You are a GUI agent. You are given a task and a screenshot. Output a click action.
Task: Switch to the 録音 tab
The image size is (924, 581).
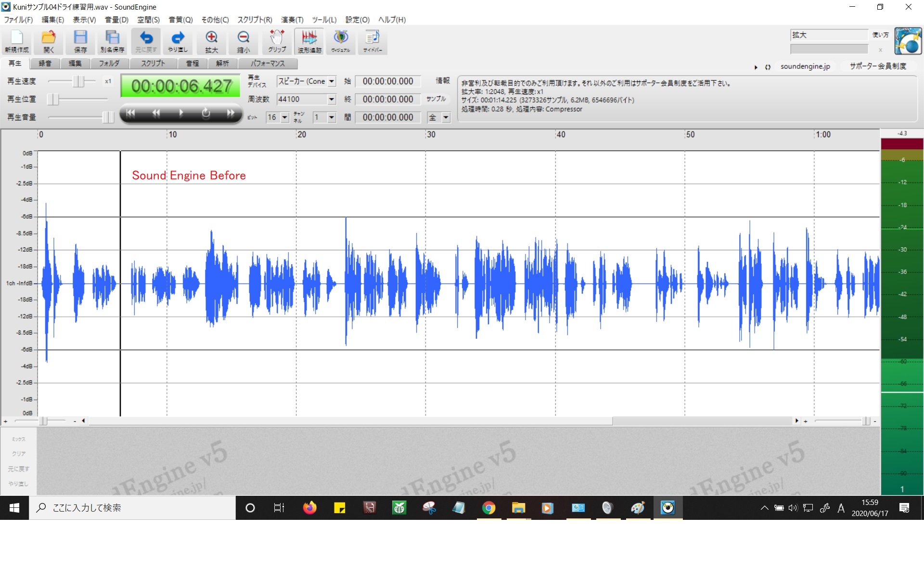(x=45, y=64)
